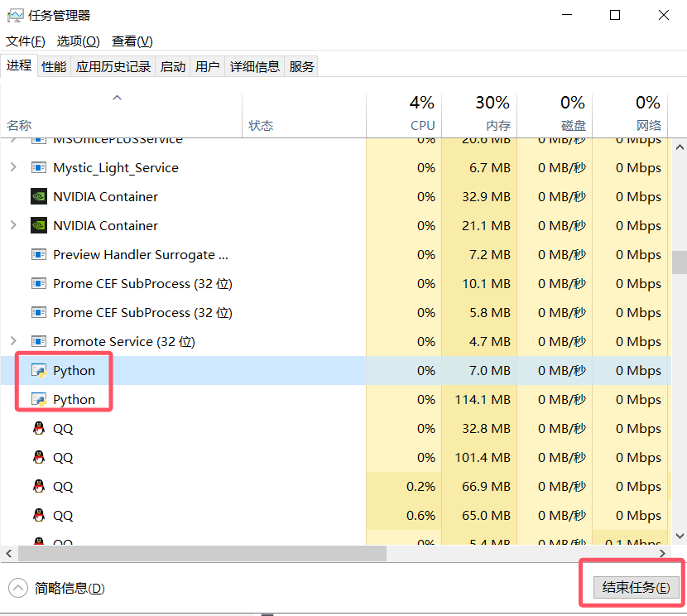The image size is (687, 616).
Task: Click the 32.9 MB memory value
Action: point(486,197)
